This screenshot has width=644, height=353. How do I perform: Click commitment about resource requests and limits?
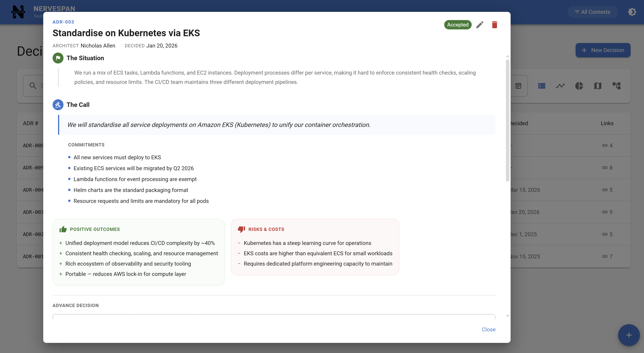(141, 201)
